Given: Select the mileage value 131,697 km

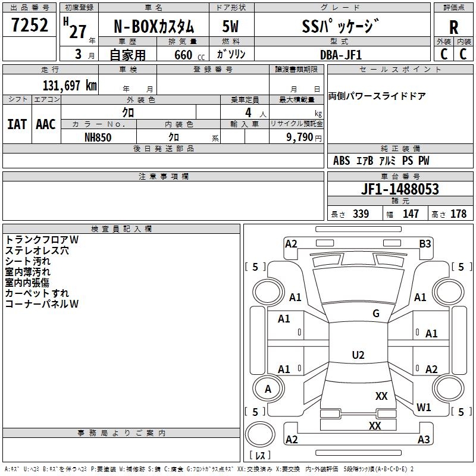Looking at the screenshot, I should click(70, 86).
